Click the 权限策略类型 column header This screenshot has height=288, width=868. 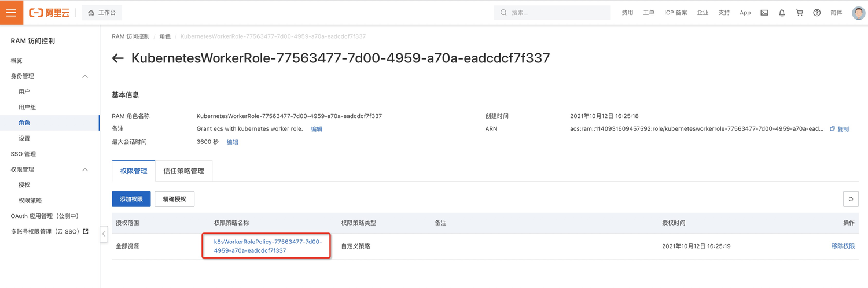[359, 223]
